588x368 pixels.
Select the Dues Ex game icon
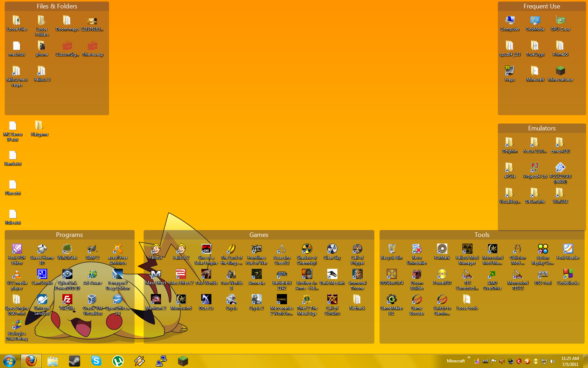206,300
